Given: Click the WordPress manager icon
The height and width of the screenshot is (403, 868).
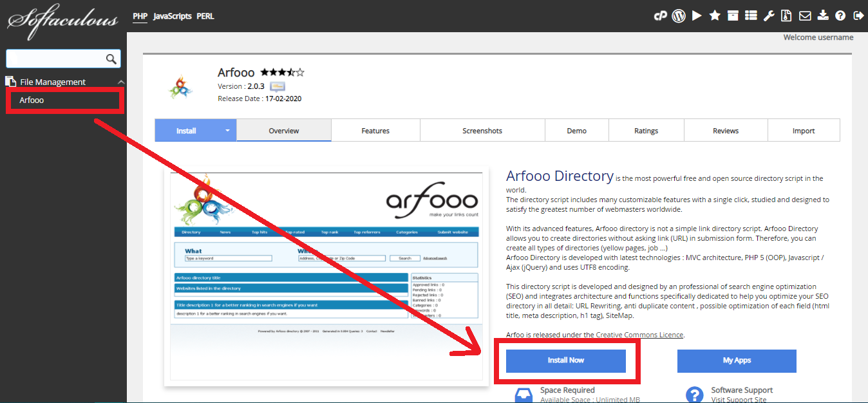Looking at the screenshot, I should coord(678,16).
